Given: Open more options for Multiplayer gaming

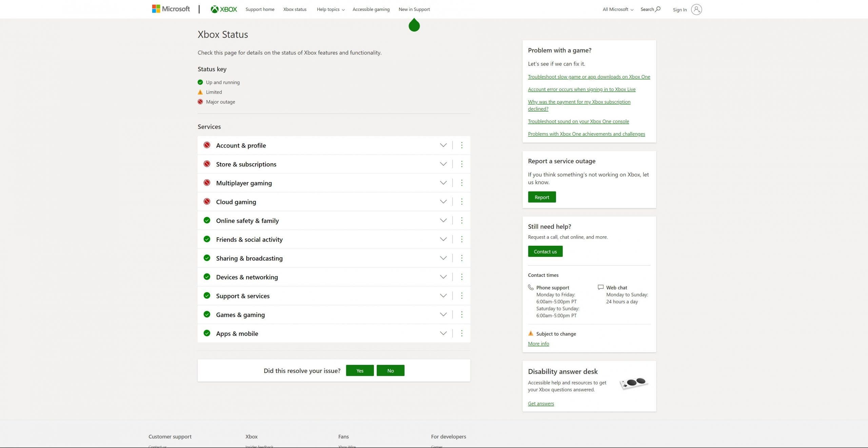Looking at the screenshot, I should coord(461,183).
